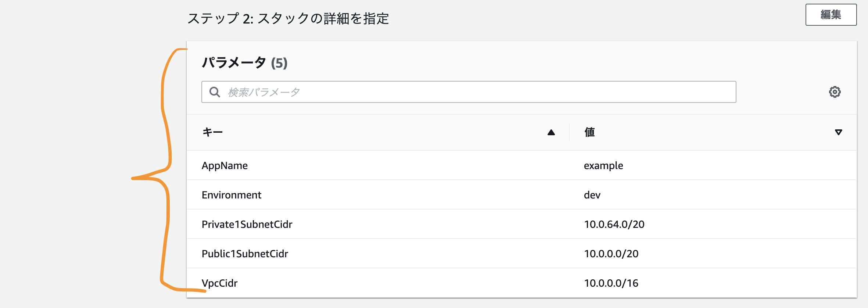The height and width of the screenshot is (308, 868).
Task: Click the パラメータ (5) heading
Action: pyautogui.click(x=244, y=63)
